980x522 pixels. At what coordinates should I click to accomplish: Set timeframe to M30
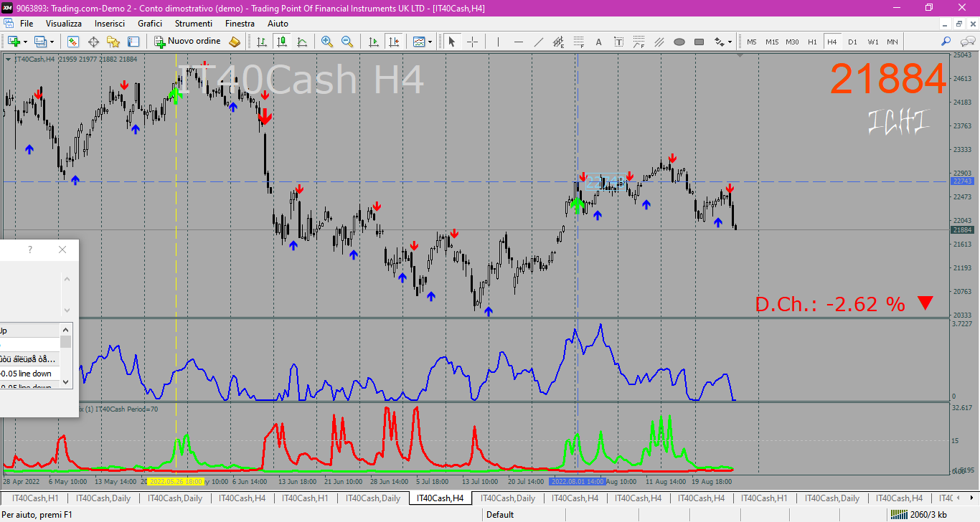point(792,42)
